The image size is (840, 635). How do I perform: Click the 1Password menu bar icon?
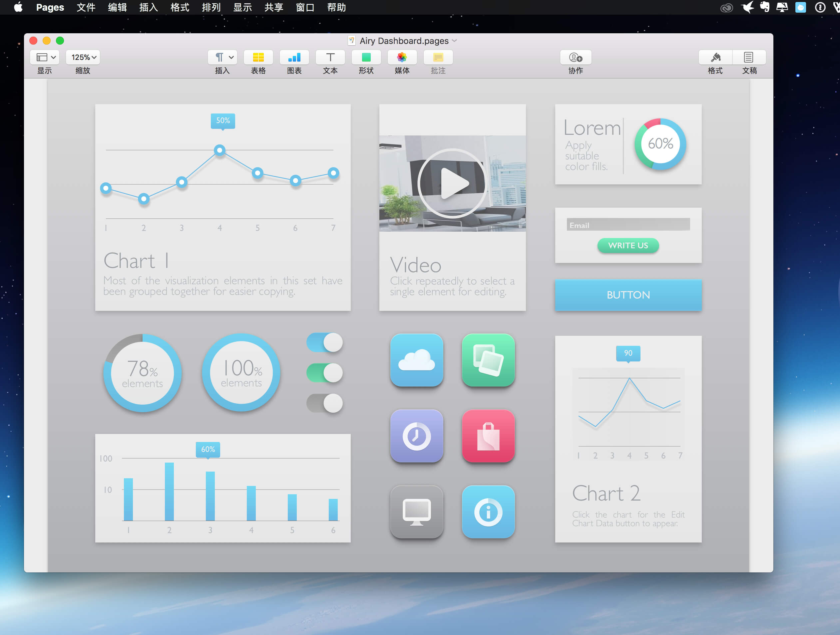(x=820, y=8)
